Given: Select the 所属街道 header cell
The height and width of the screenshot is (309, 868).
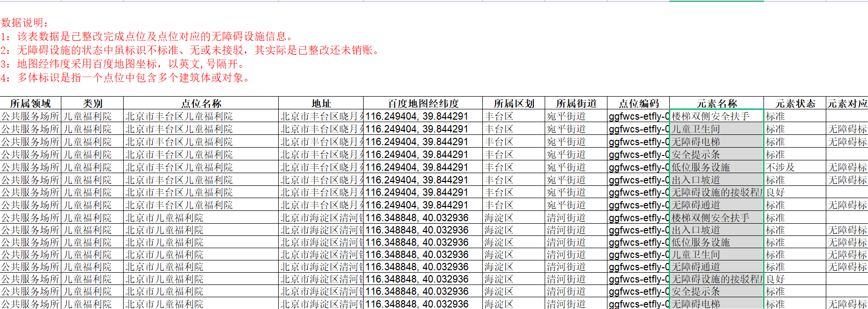Looking at the screenshot, I should 576,103.
